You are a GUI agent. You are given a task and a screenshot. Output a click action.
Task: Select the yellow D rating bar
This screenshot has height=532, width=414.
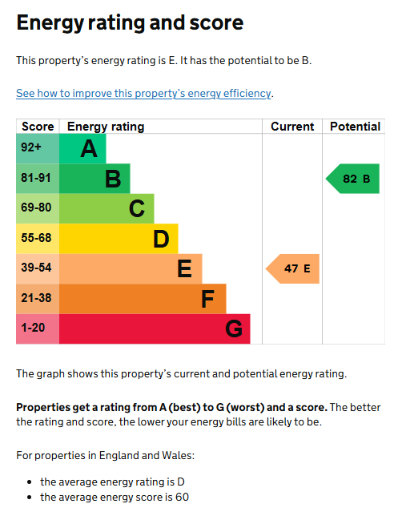point(119,239)
